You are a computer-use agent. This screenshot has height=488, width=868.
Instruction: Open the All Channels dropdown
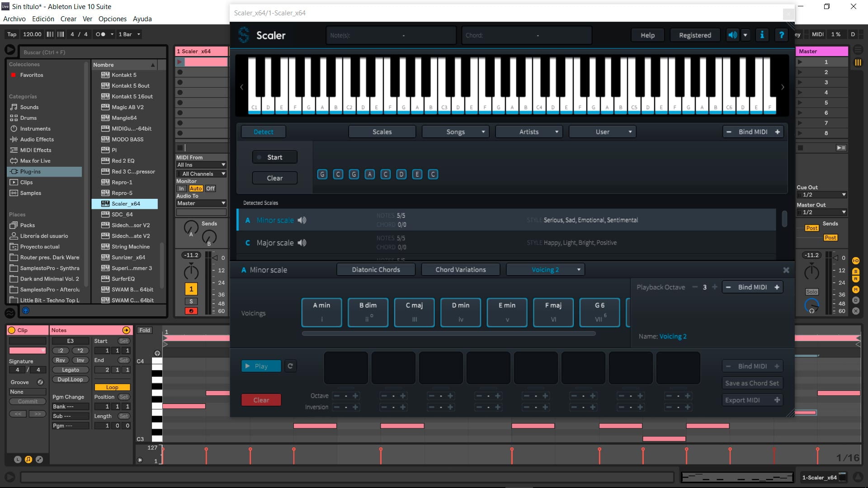coord(201,174)
